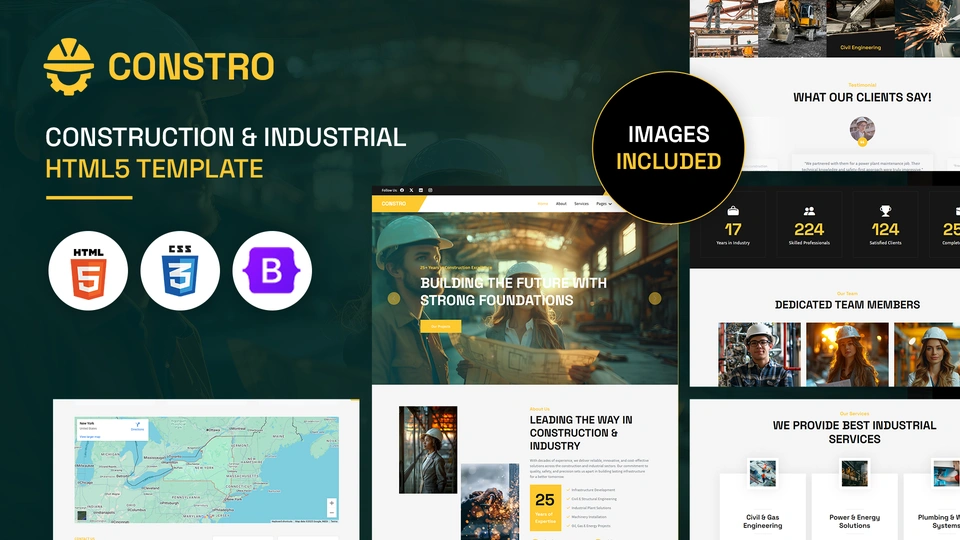Click checkmark beside Infrastructure Development
960x540 pixels.
click(x=568, y=490)
